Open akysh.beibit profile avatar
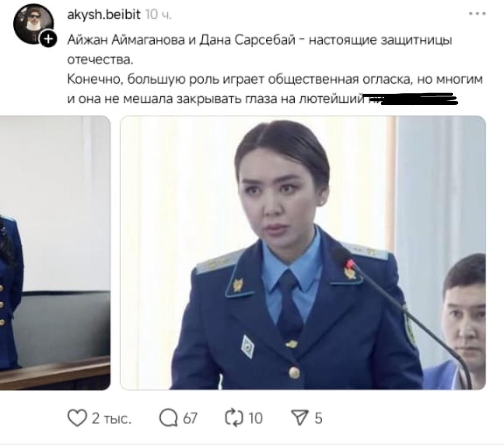504x445 pixels. pos(33,25)
